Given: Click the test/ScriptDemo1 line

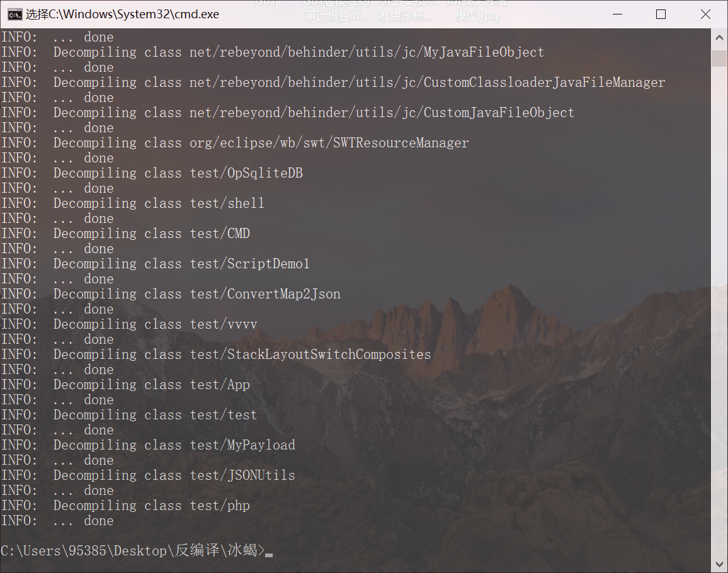Looking at the screenshot, I should click(x=156, y=264).
